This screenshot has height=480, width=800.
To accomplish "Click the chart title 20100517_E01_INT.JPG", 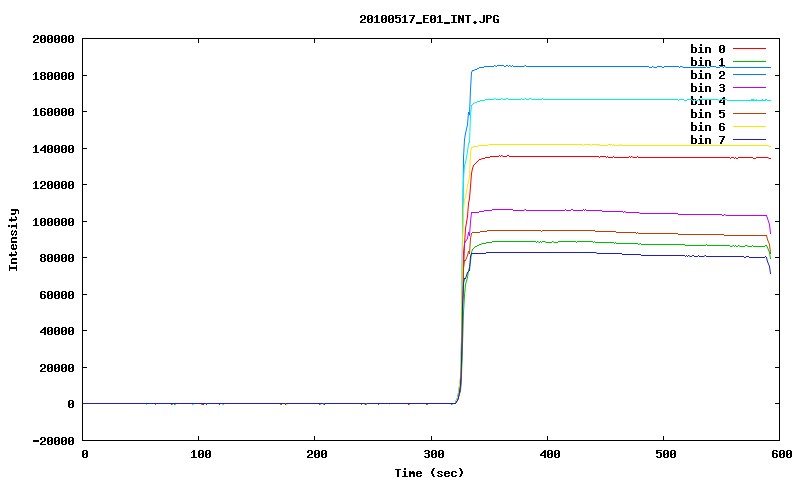I will click(429, 19).
